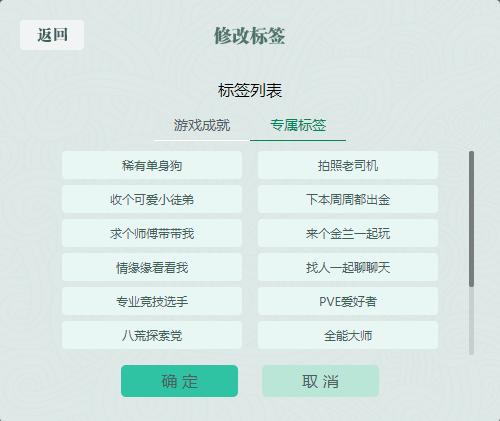
Task: Confirm with the 确定 button
Action: click(179, 381)
